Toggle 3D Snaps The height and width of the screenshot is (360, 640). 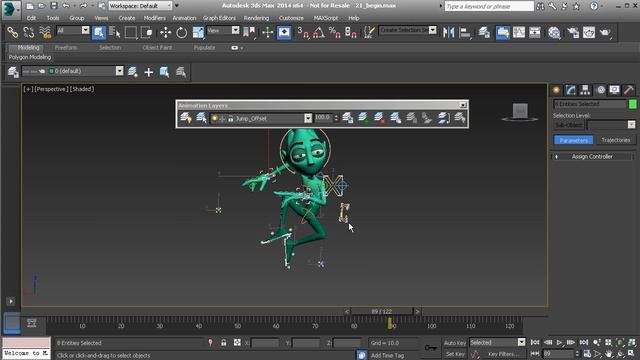pyautogui.click(x=303, y=32)
